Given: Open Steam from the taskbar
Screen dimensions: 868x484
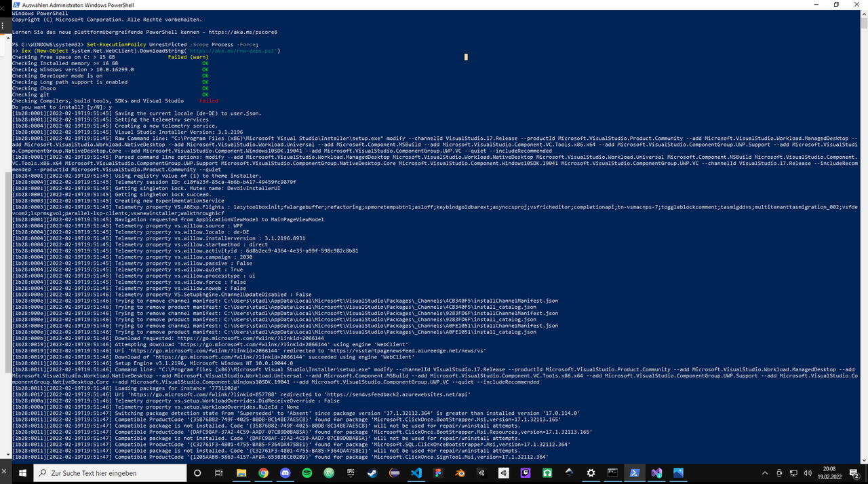Looking at the screenshot, I should click(x=372, y=472).
